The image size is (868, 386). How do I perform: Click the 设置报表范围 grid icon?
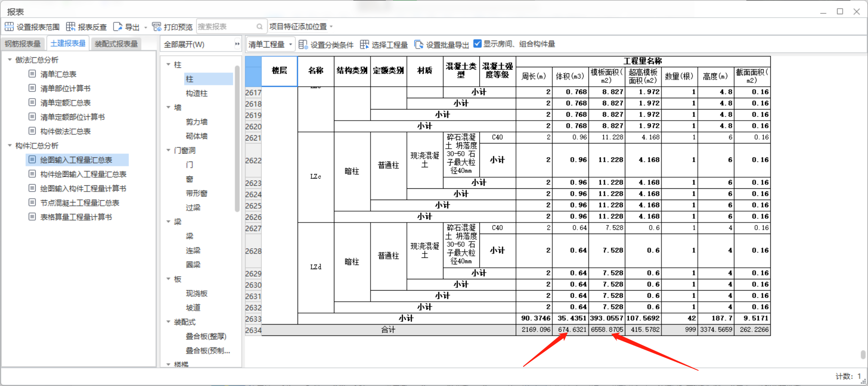(9, 27)
